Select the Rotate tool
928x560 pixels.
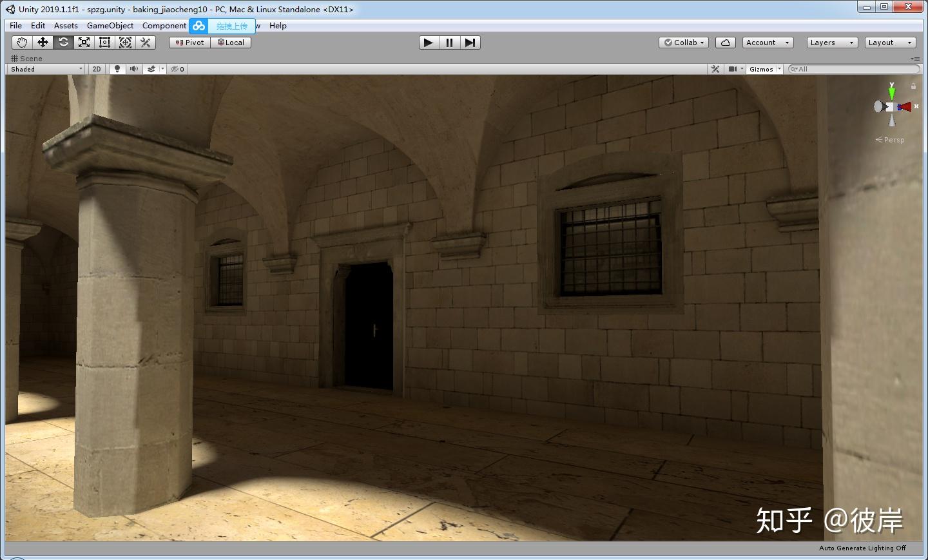(x=63, y=43)
